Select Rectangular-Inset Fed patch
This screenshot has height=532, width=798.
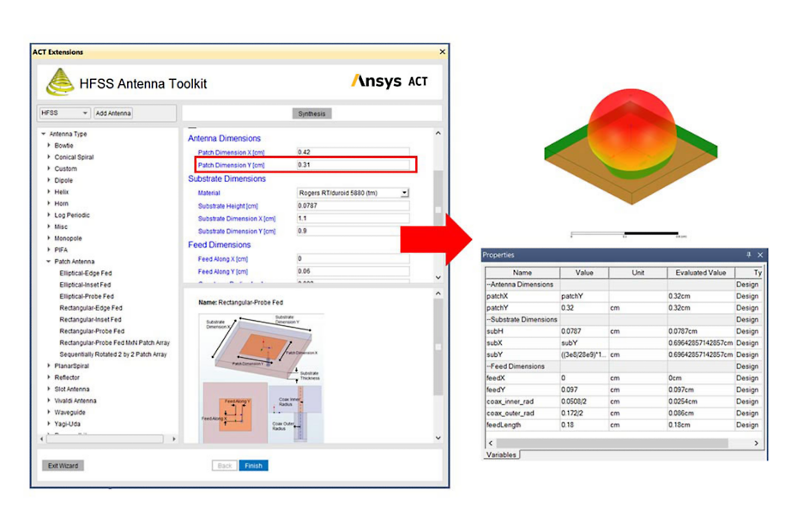coord(90,320)
